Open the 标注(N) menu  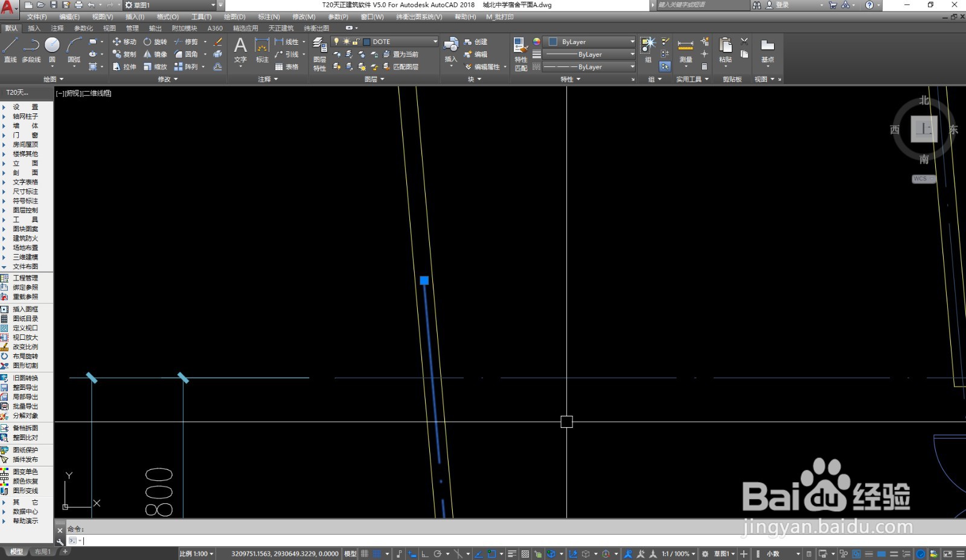[x=269, y=17]
